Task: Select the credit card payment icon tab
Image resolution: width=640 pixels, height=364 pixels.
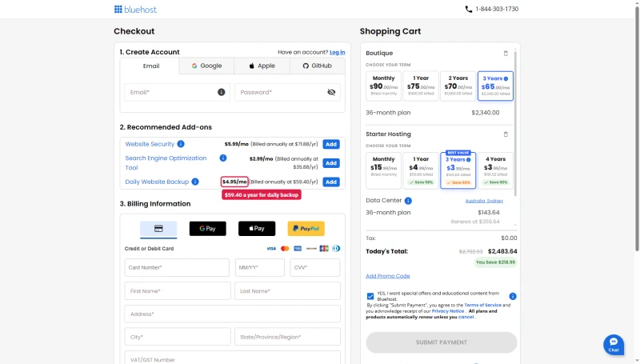Action: (x=158, y=229)
